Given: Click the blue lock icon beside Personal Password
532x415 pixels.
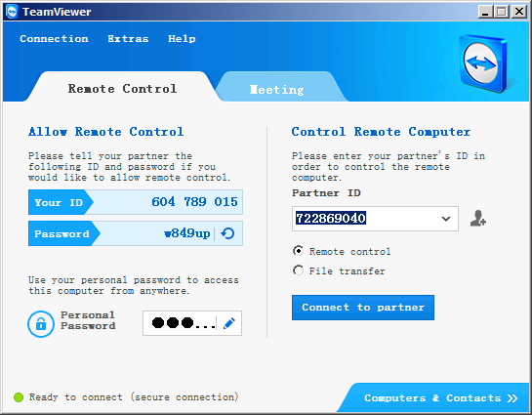Looking at the screenshot, I should [41, 324].
